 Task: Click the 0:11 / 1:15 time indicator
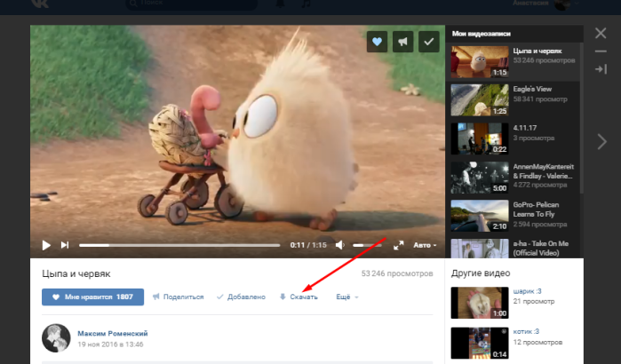pyautogui.click(x=308, y=245)
